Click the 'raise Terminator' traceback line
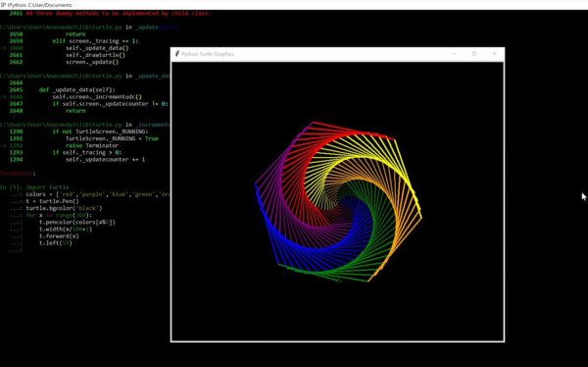 (92, 145)
